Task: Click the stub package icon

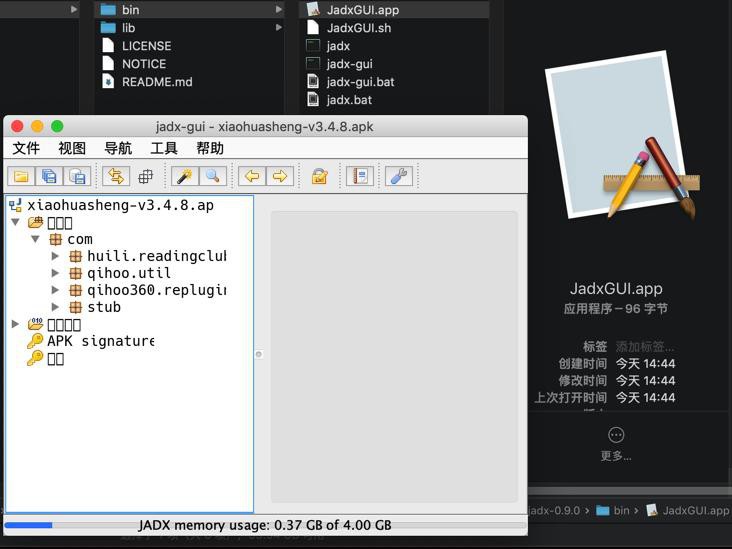Action: pos(75,307)
